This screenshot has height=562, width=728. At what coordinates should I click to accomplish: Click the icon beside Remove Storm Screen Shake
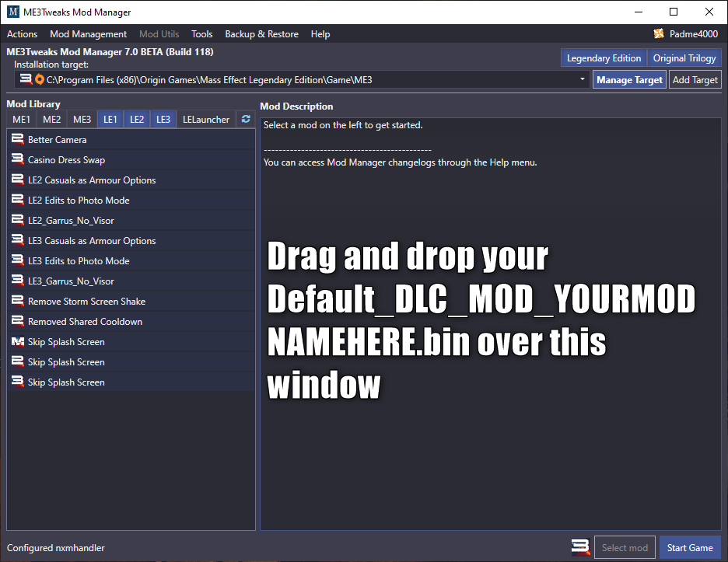tap(18, 301)
